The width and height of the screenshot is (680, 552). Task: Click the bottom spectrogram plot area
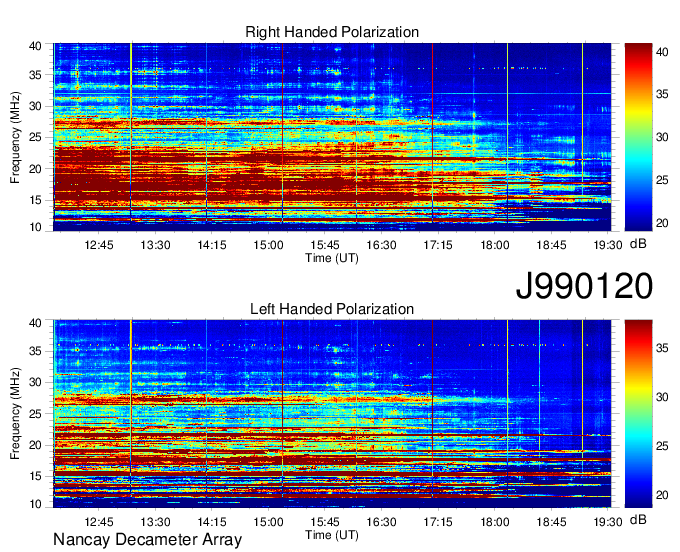point(332,414)
